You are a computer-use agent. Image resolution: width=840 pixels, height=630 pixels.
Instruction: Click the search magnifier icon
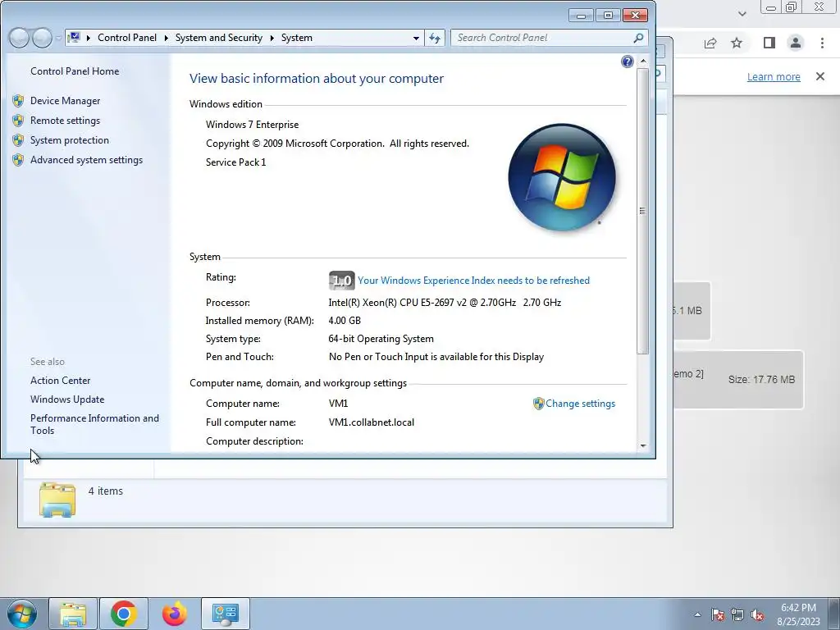(x=638, y=38)
